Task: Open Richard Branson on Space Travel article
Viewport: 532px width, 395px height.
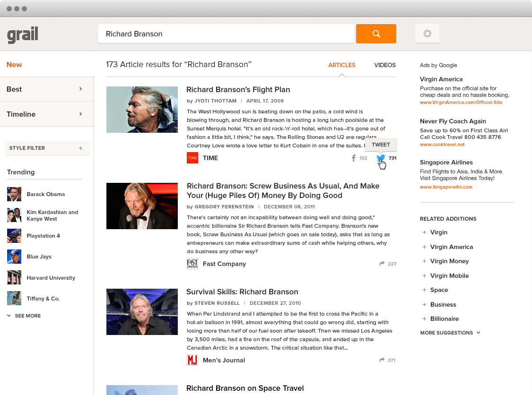Action: pos(245,388)
